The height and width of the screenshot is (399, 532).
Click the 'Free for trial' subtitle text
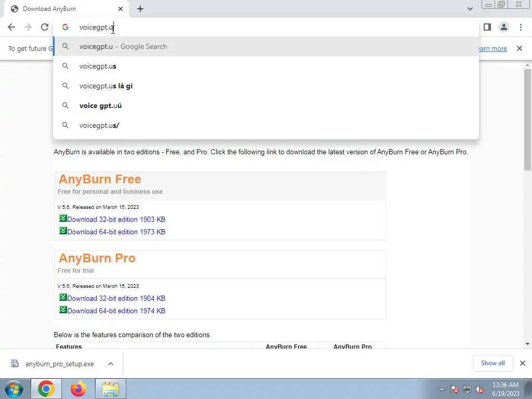point(76,271)
